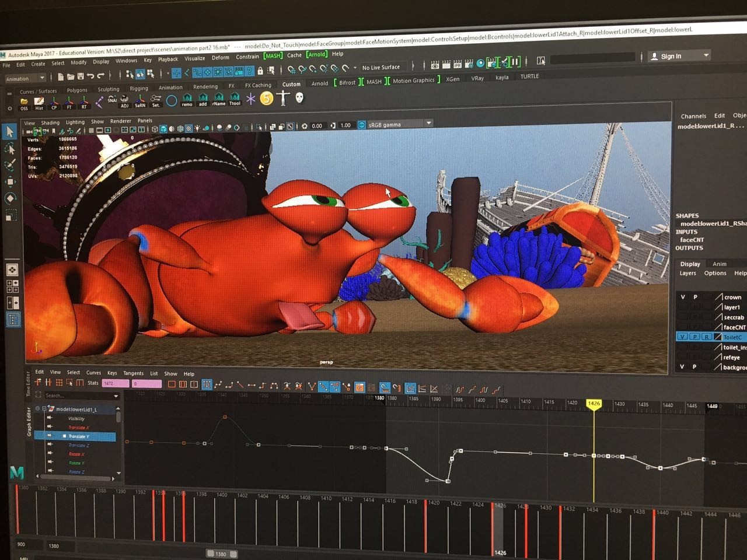Click the Save Scene icon
Screen dimensions: 747x560
click(81, 76)
